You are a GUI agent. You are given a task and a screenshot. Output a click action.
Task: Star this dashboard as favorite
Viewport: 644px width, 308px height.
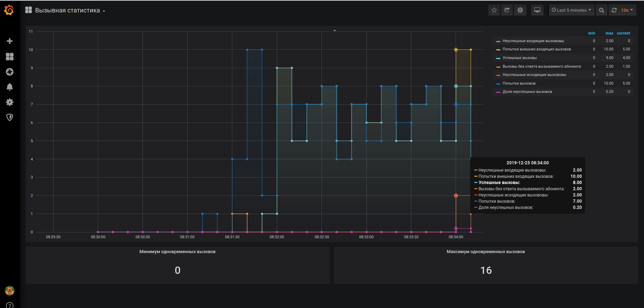[x=494, y=10]
